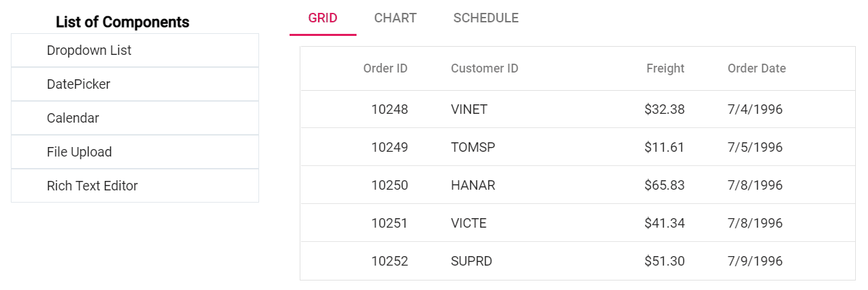This screenshot has height=290, width=868.
Task: Choose DatePicker from the list
Action: coord(78,85)
